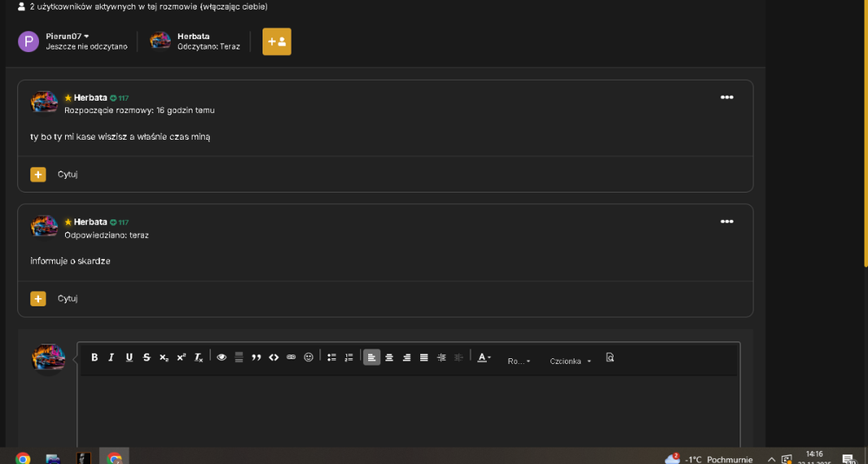Toggle italic text formatting
Viewport: 868px width, 464px height.
coord(111,358)
